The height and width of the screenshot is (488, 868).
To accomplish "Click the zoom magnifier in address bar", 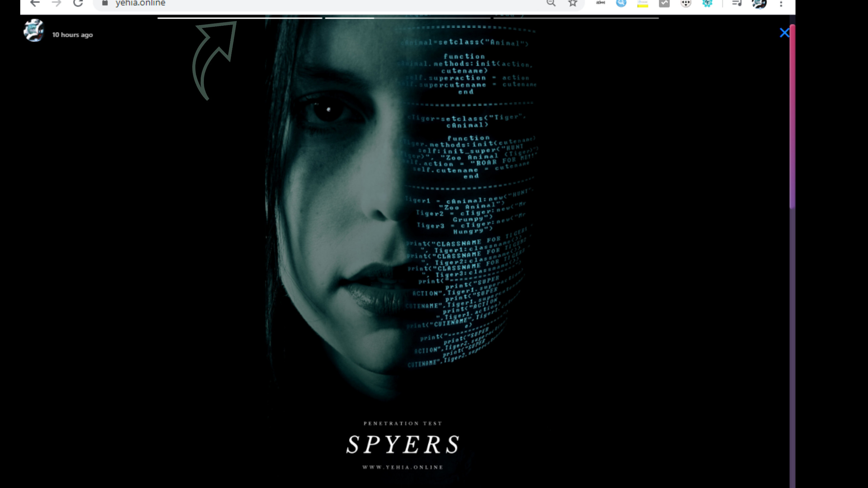I will coord(551,3).
